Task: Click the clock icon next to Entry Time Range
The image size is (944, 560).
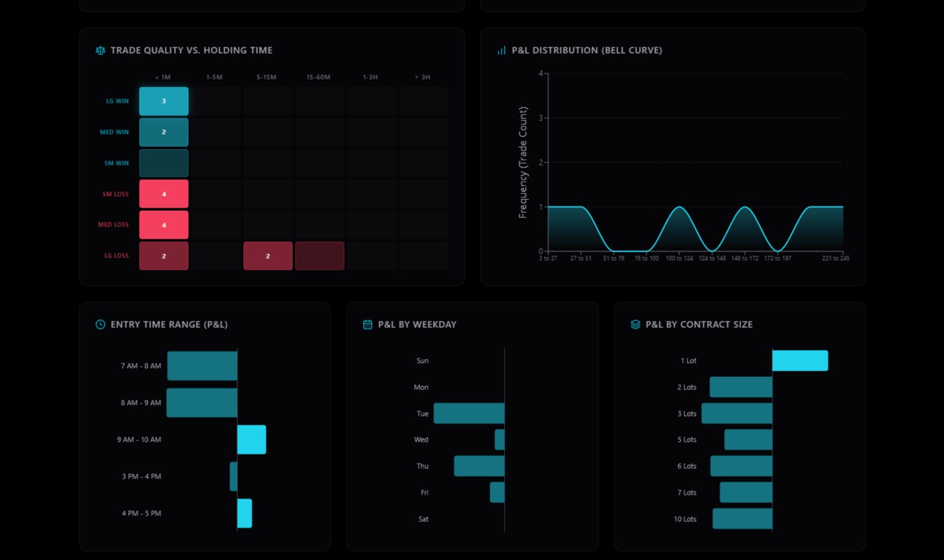Action: 100,325
